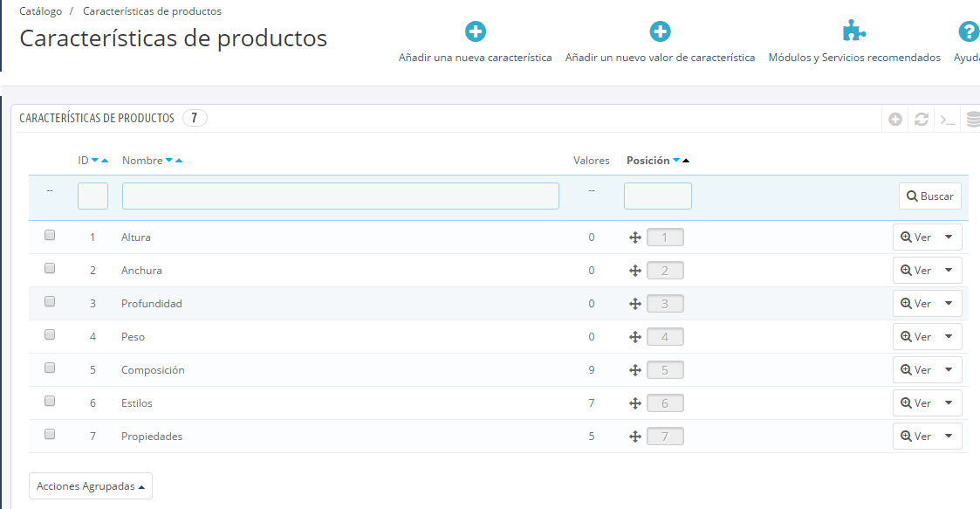The width and height of the screenshot is (980, 509).
Task: Click the SQL query console icon
Action: click(x=947, y=120)
